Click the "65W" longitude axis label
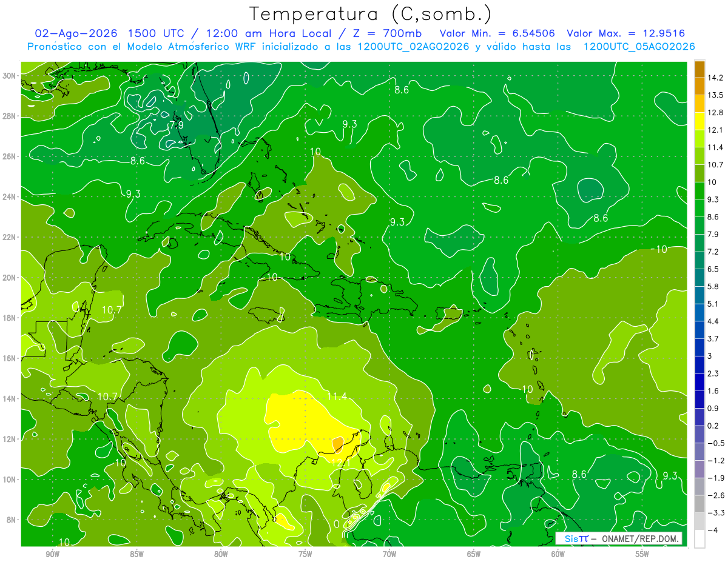The height and width of the screenshot is (562, 728). (474, 554)
